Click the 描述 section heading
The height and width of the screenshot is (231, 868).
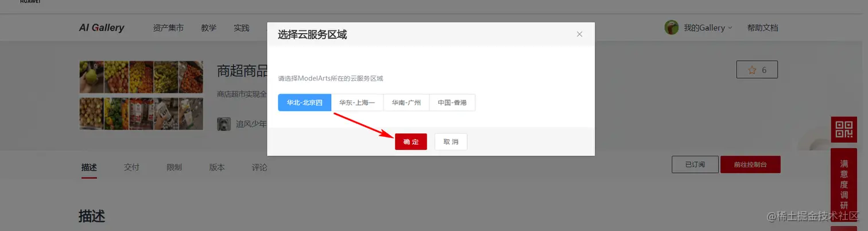coord(92,216)
